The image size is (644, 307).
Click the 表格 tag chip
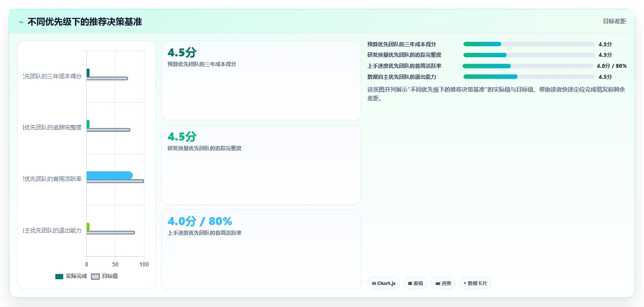[x=415, y=283]
